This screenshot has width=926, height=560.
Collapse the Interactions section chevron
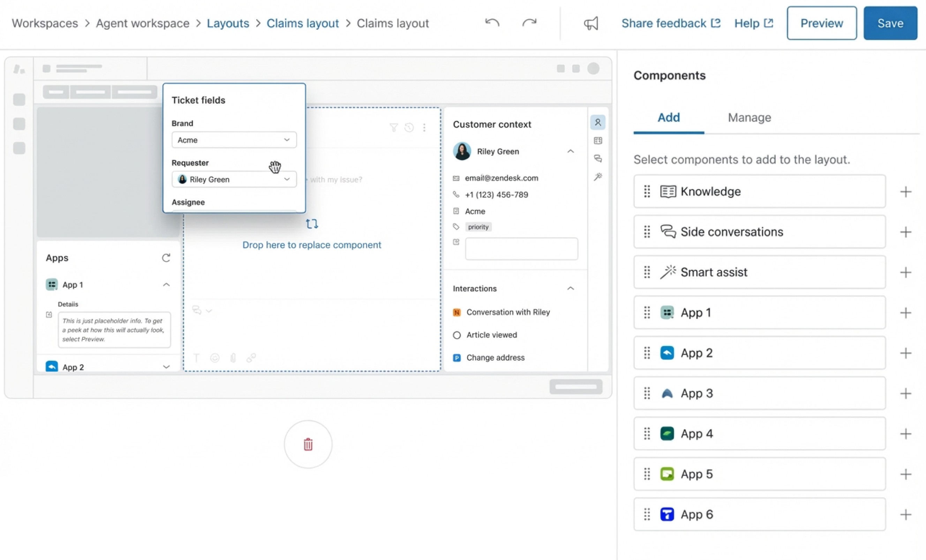(570, 289)
